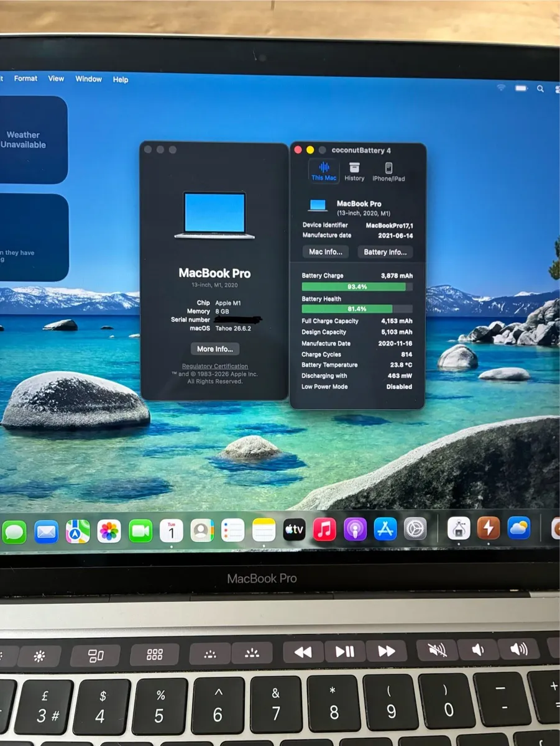This screenshot has height=746, width=560.
Task: Open Reminders from the Dock
Action: [232, 530]
